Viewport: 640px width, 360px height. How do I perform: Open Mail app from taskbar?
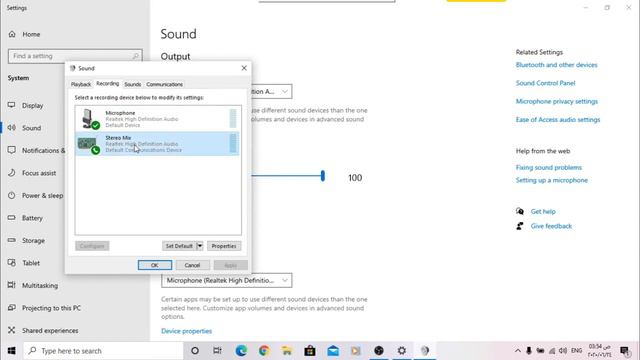333,351
